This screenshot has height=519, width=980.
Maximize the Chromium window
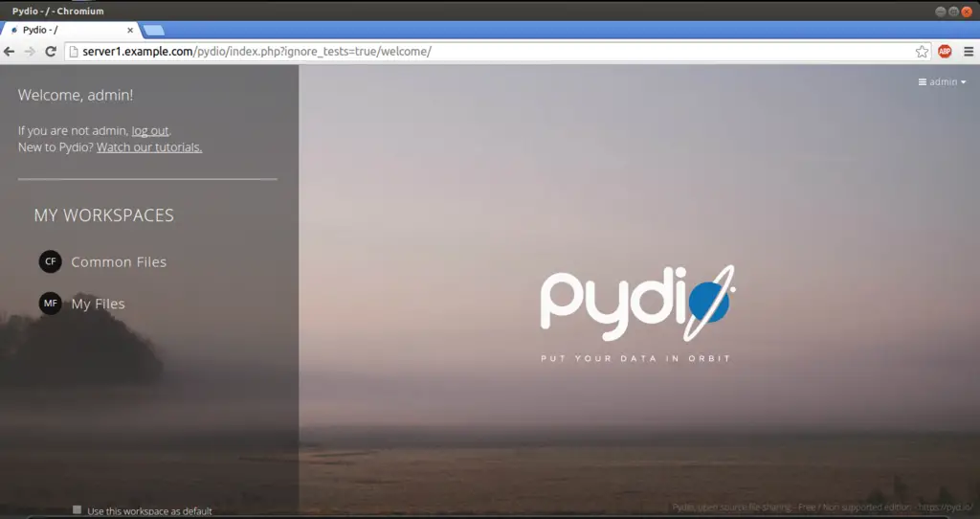953,11
